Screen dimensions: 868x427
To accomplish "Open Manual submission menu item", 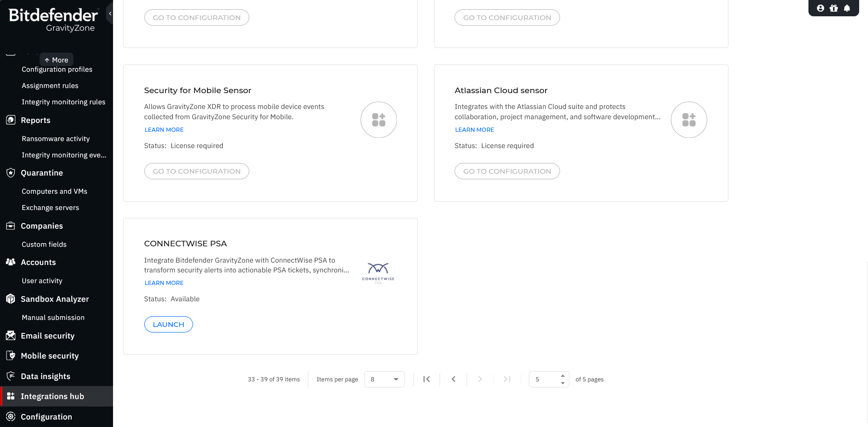I will pos(53,318).
